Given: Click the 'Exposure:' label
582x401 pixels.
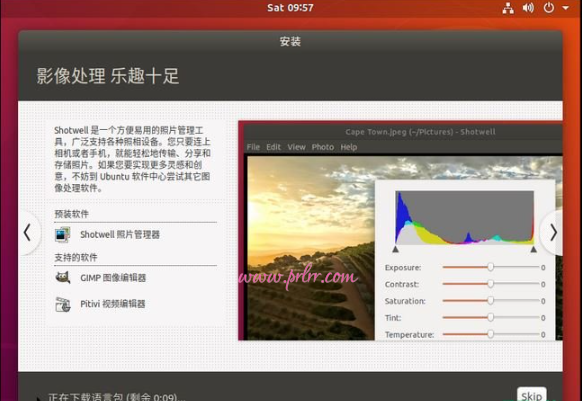Looking at the screenshot, I should [403, 267].
